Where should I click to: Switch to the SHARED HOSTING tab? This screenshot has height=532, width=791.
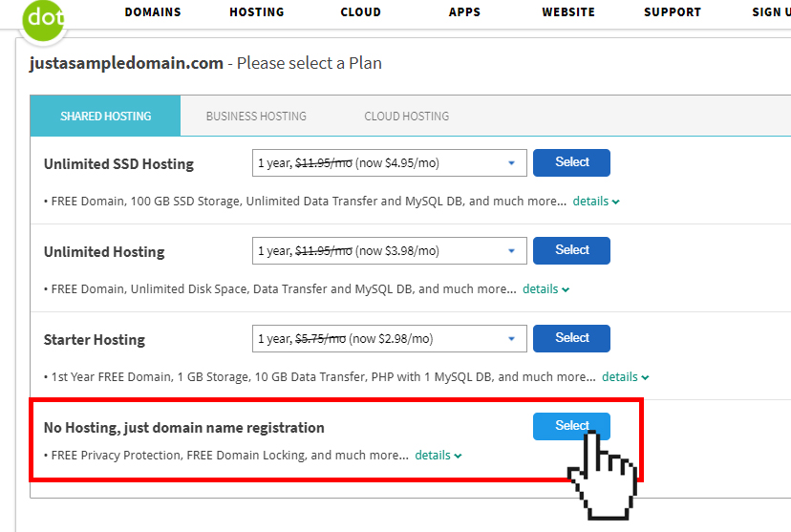(x=105, y=116)
